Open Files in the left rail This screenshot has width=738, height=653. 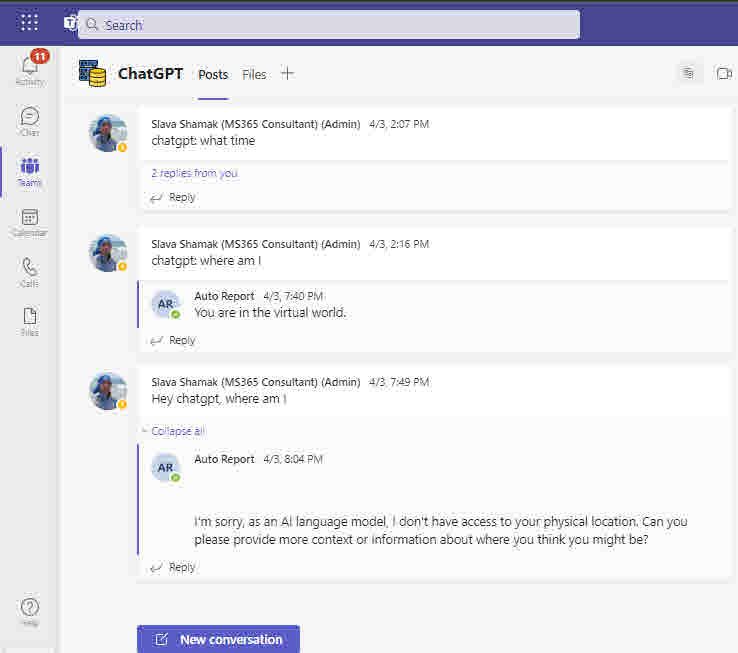[30, 322]
